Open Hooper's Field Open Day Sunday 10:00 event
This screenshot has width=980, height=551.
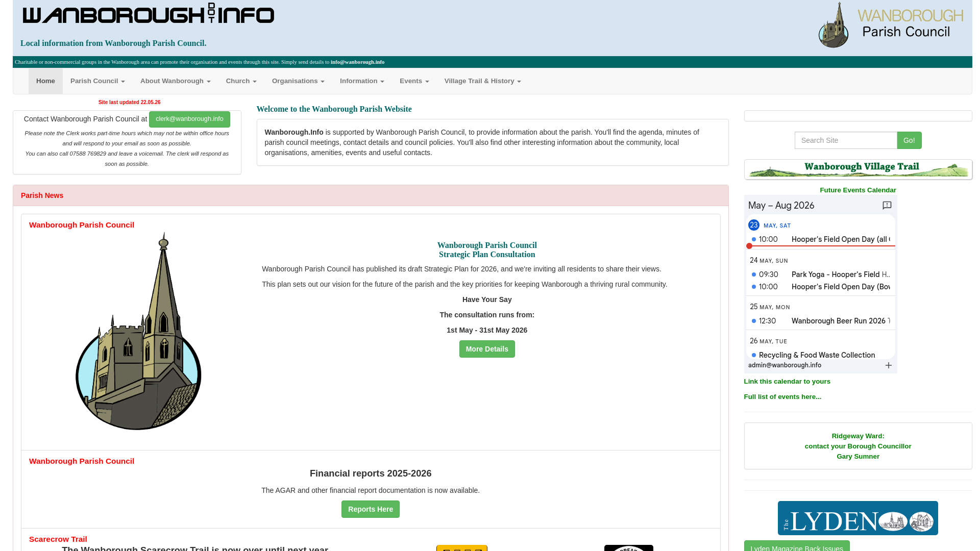(821, 287)
